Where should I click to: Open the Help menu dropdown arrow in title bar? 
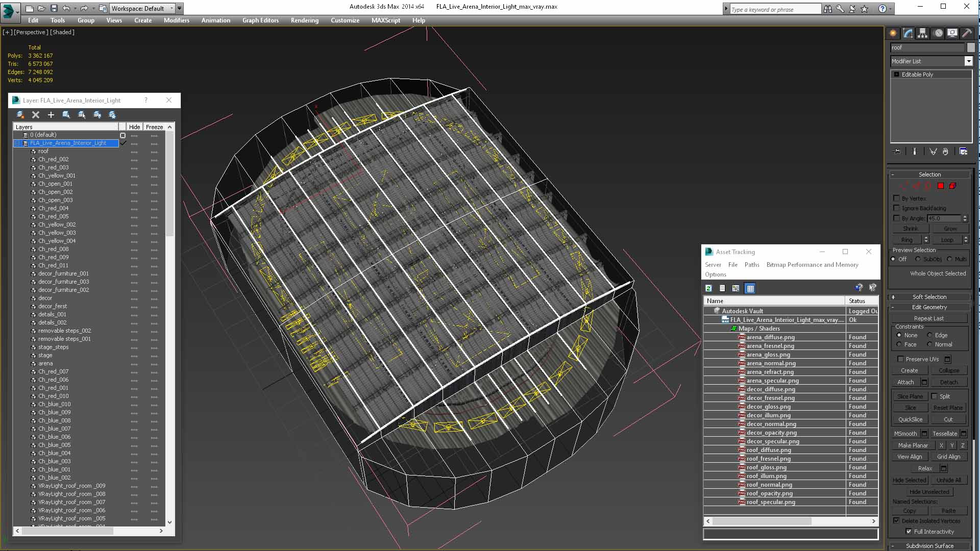coord(891,9)
